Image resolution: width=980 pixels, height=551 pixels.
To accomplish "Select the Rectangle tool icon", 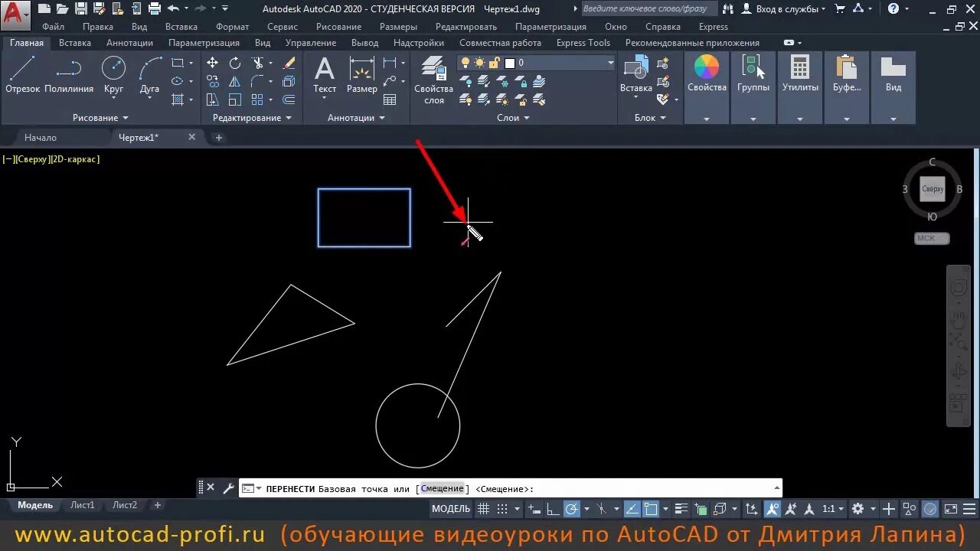I will coord(178,63).
